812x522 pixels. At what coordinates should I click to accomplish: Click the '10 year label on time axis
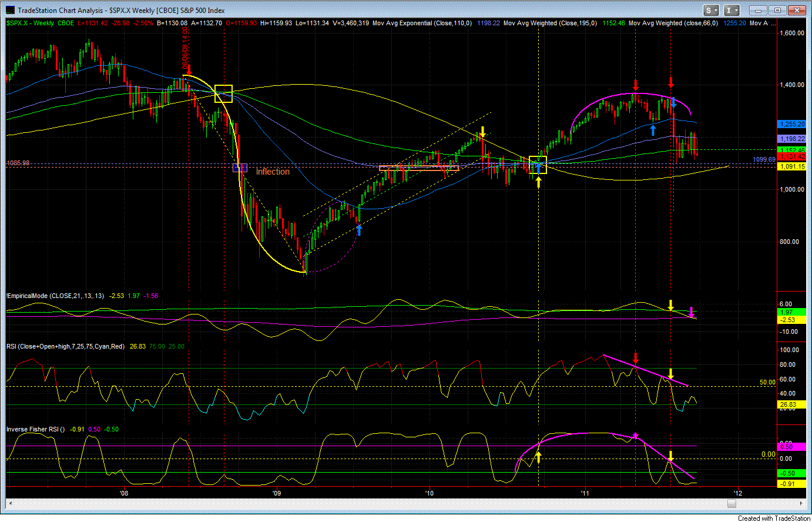pyautogui.click(x=429, y=493)
